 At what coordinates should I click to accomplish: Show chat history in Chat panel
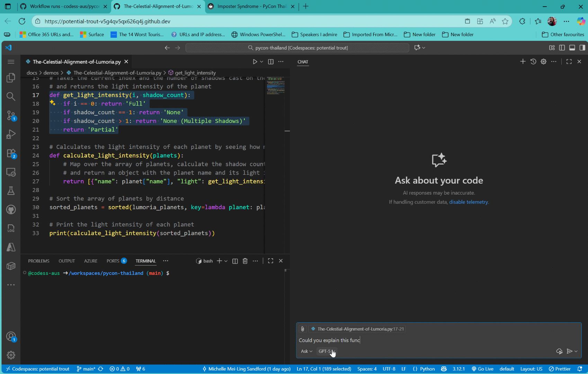pyautogui.click(x=533, y=62)
